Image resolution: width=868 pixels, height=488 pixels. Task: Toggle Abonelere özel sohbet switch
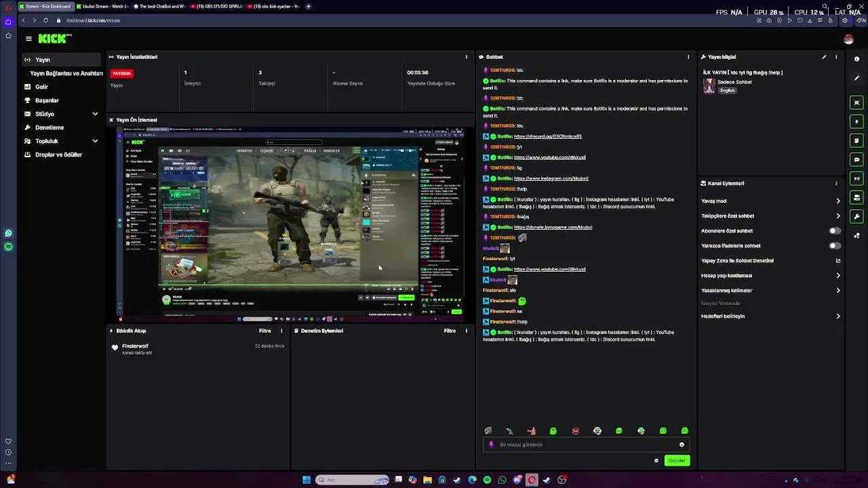pos(835,231)
